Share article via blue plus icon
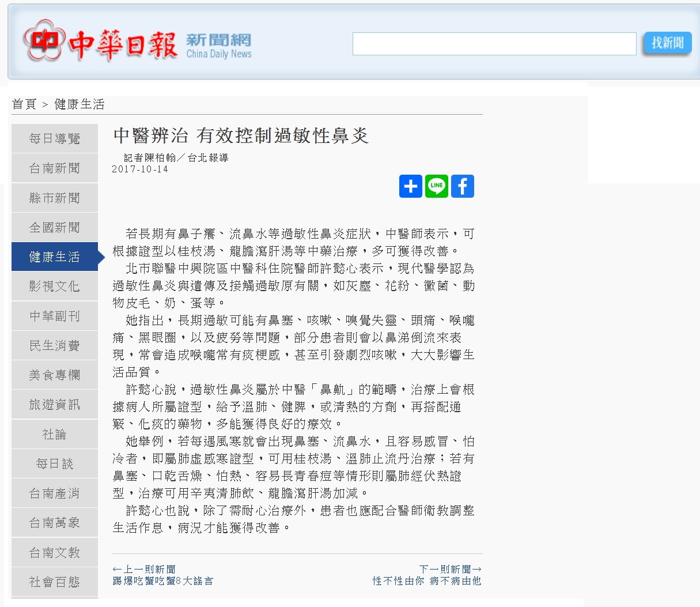700x607 pixels. 410,186
